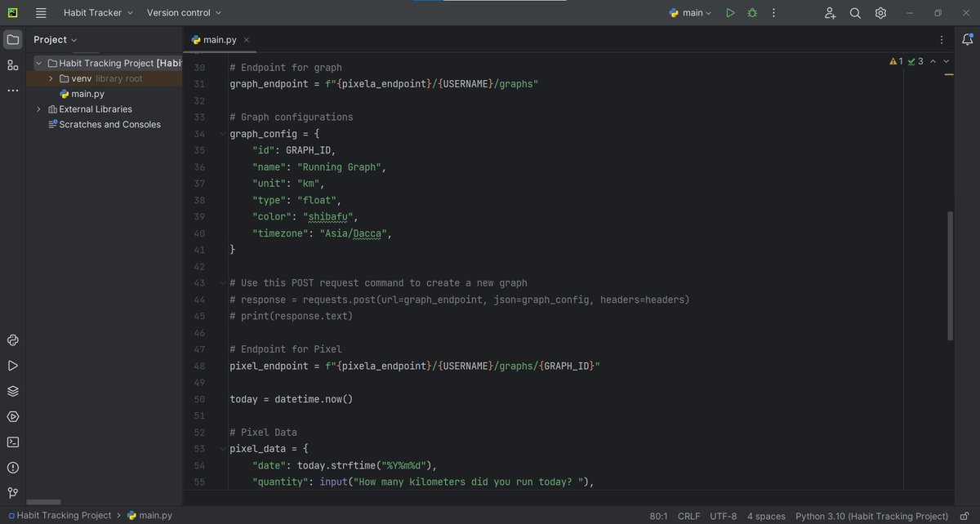980x524 pixels.
Task: Collapse Habit Tracking Project tree node
Action: (x=38, y=63)
